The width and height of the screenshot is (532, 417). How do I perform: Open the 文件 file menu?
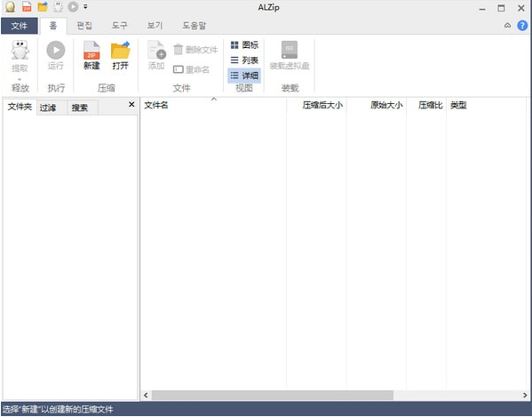click(x=19, y=26)
